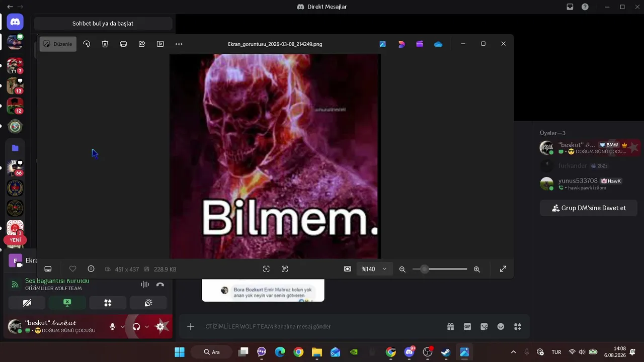Go back with Discord's left arrow

coord(10,7)
